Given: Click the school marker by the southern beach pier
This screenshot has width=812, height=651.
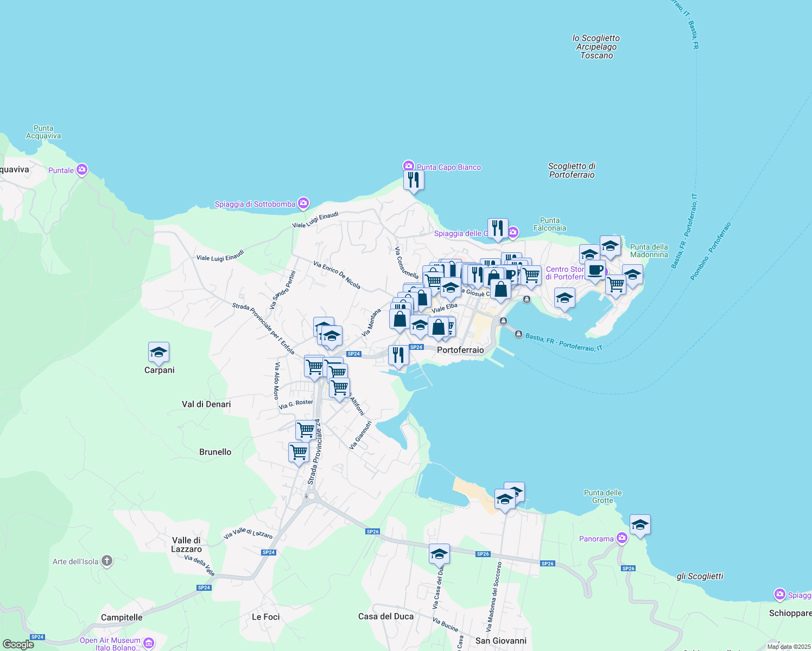Looking at the screenshot, I should click(505, 500).
